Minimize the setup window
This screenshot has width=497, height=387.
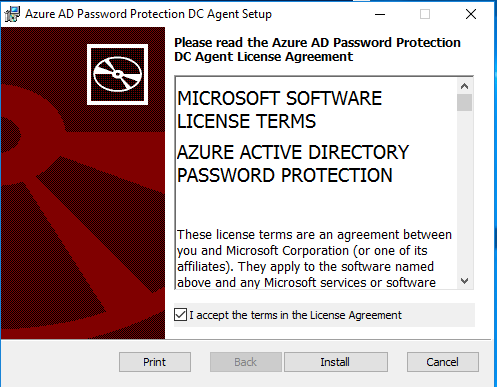(380, 14)
